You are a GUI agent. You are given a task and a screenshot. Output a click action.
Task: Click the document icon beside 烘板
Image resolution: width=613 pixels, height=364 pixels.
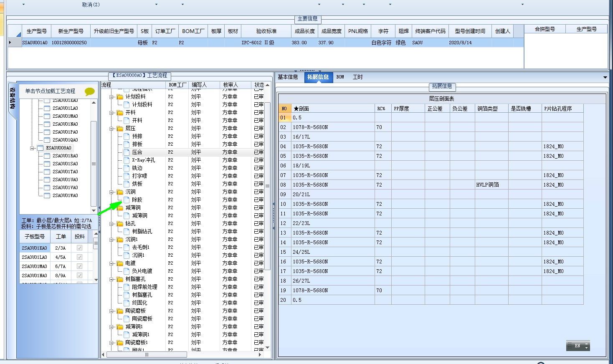click(127, 184)
